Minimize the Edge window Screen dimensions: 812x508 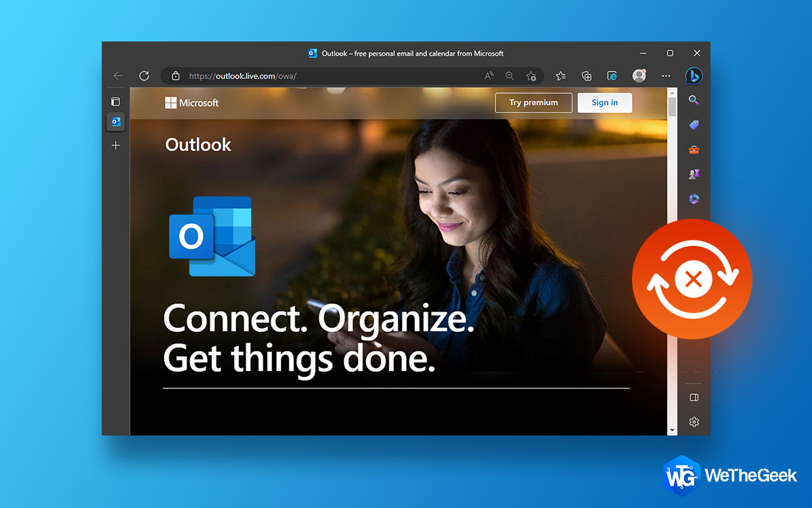pos(644,53)
